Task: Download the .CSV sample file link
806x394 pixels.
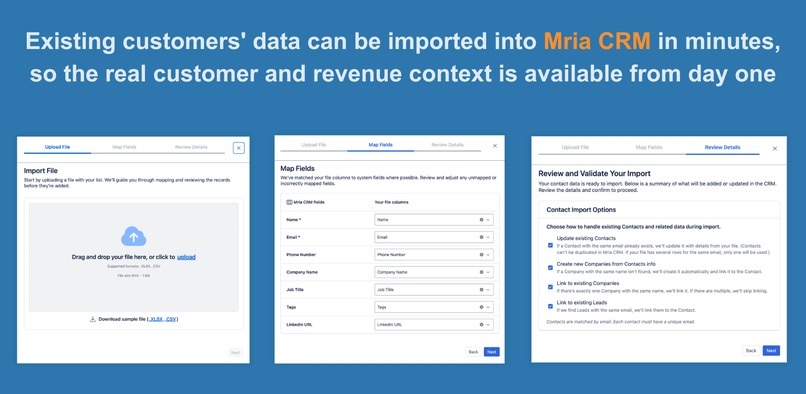Action: [x=171, y=319]
